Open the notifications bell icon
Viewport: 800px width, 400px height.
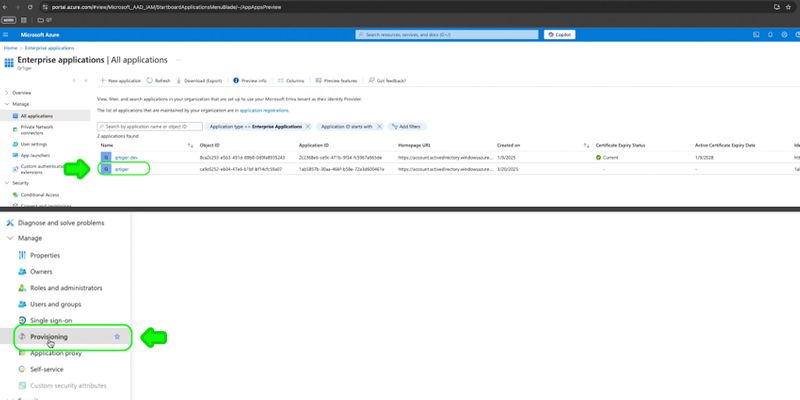tap(770, 35)
